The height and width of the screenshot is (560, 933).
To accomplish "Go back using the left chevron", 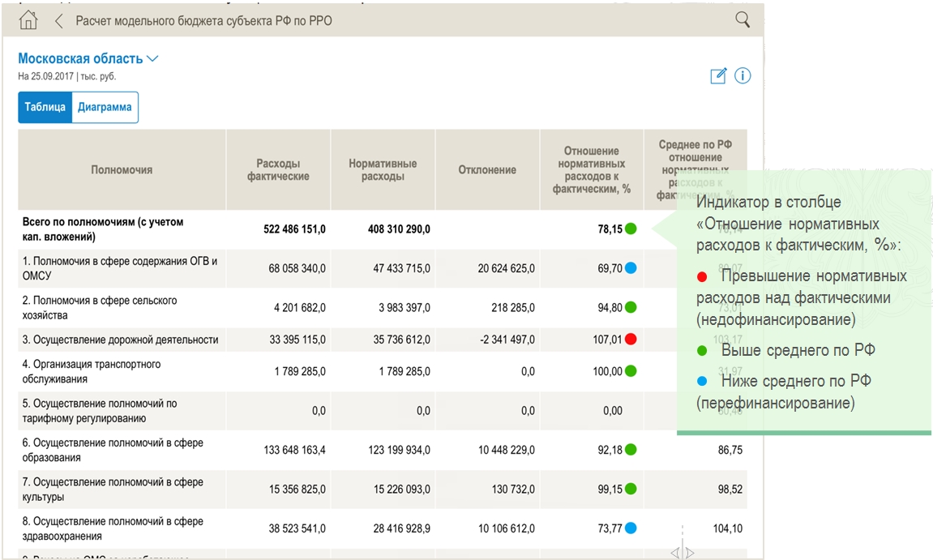I will coord(58,21).
